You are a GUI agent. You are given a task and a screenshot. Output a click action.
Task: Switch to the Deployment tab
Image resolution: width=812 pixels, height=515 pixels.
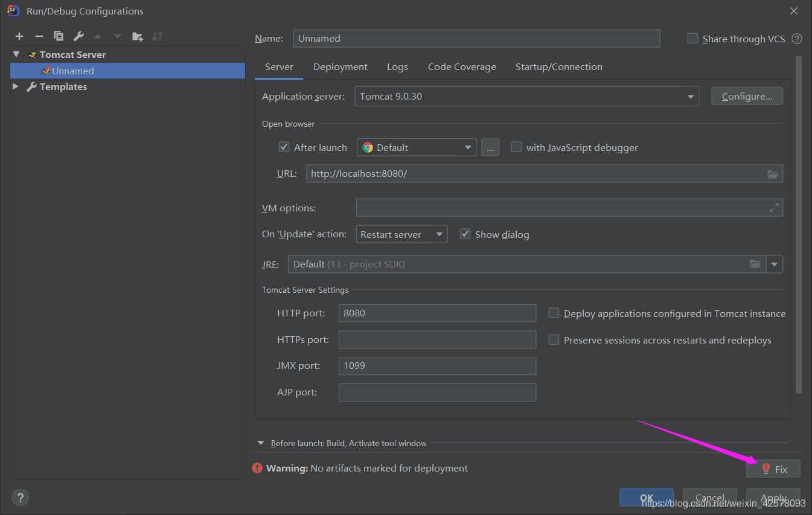pos(340,67)
